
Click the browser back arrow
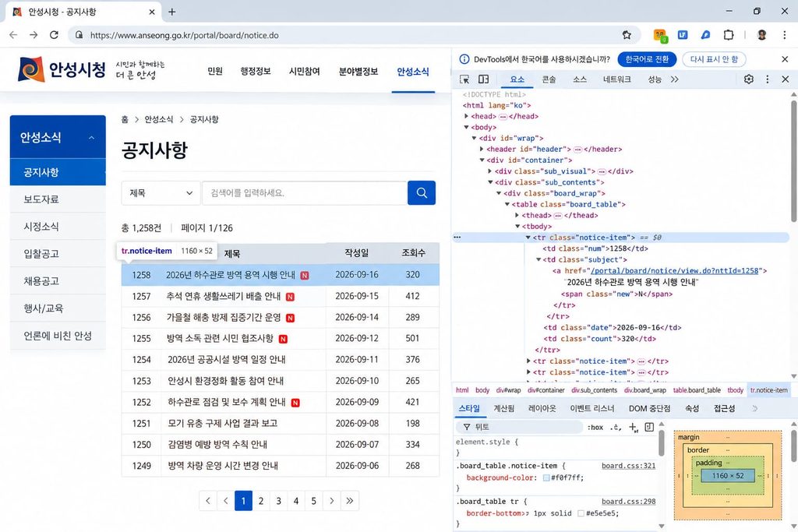point(13,35)
